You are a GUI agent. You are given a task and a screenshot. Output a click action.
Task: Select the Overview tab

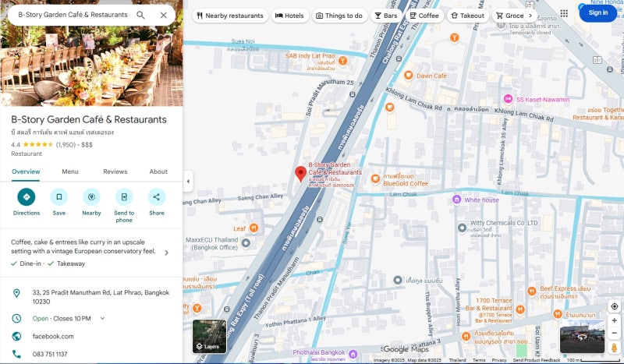(x=26, y=171)
